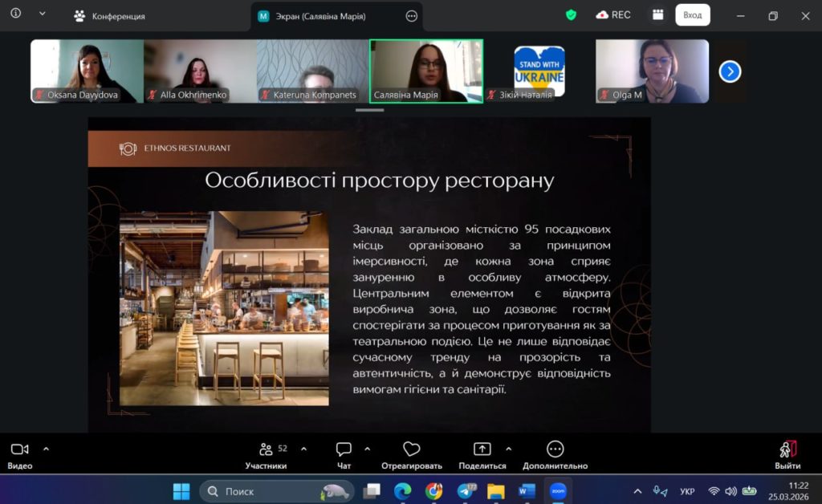The width and height of the screenshot is (822, 504).
Task: Expand the Видео settings arrow
Action: click(x=46, y=449)
